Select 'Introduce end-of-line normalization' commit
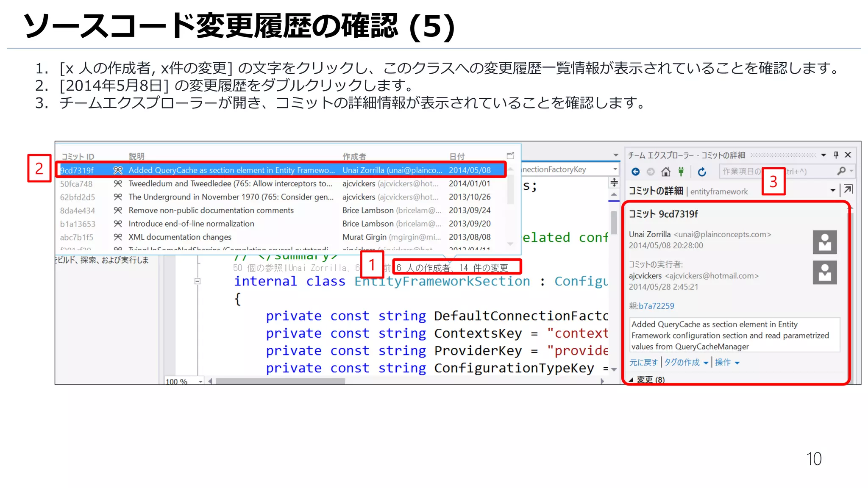Image resolution: width=868 pixels, height=488 pixels. 281,224
